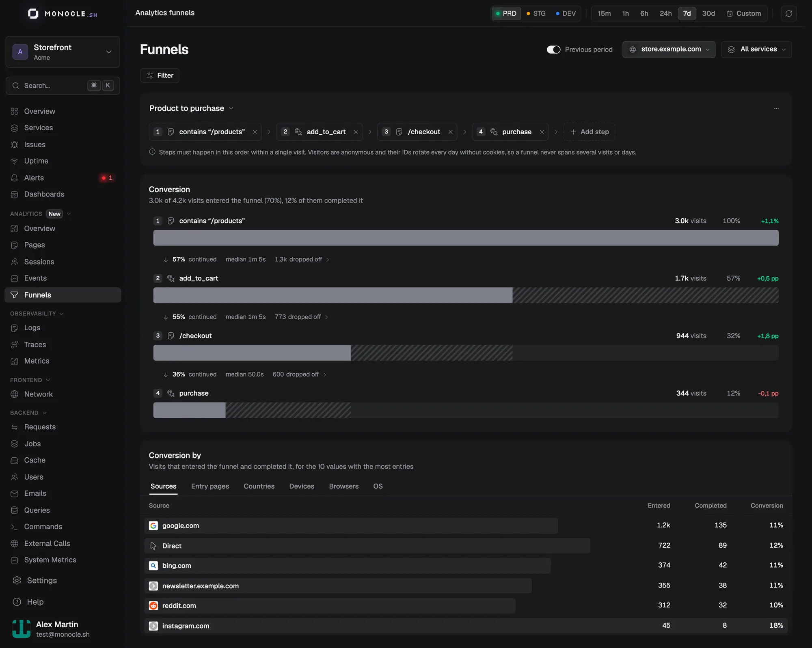Open Events icon in Analytics section
This screenshot has height=648, width=812.
point(15,278)
